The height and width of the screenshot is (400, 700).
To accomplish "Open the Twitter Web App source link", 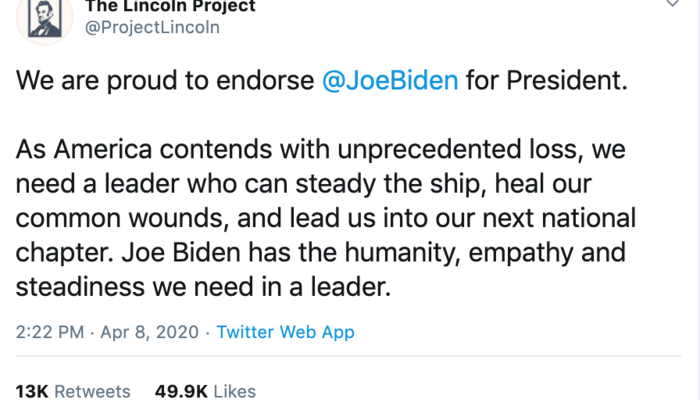I will click(x=285, y=331).
